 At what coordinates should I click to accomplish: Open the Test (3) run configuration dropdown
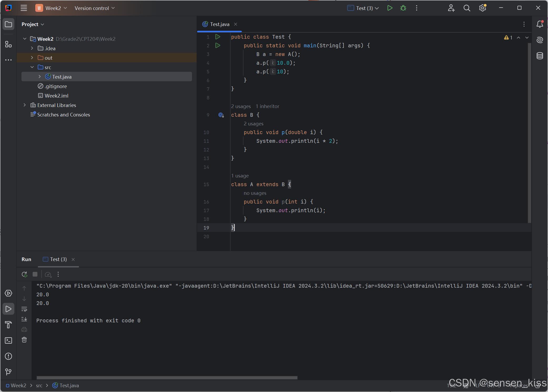(x=363, y=8)
